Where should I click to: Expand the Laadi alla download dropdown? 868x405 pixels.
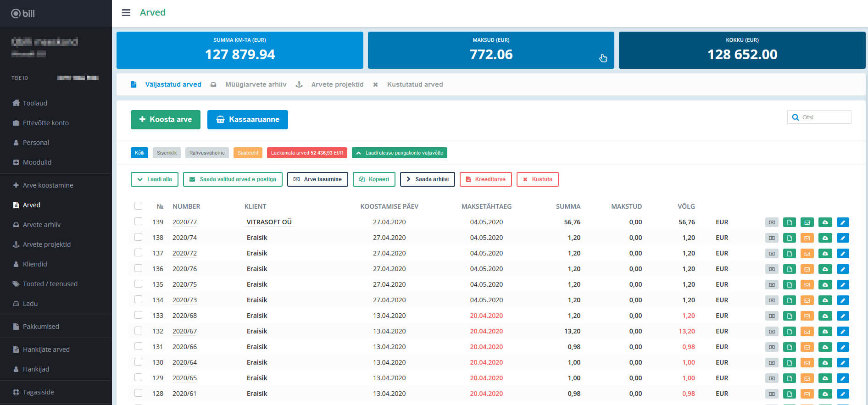coord(155,179)
